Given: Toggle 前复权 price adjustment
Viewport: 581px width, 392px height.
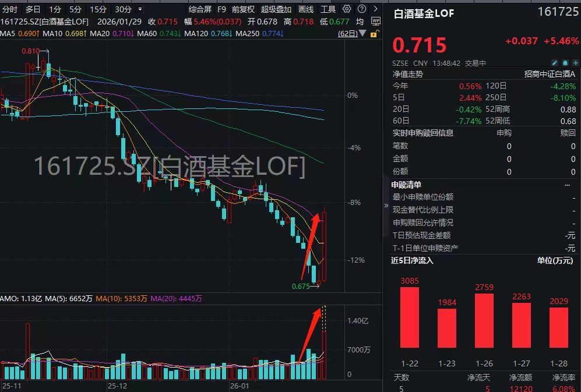Looking at the screenshot, I should pos(243,9).
